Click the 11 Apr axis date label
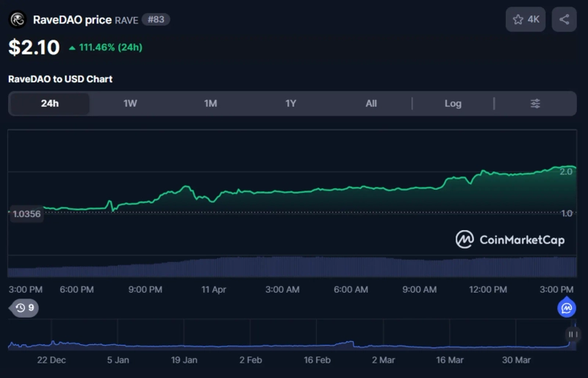Viewport: 588px width, 378px height. coord(214,290)
